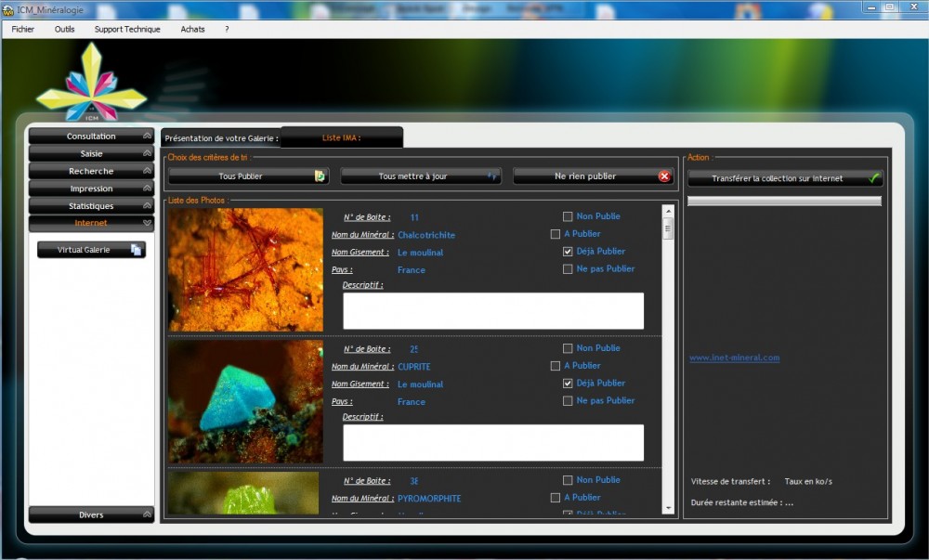Click the ICM_Minéralogie title bar app icon
The width and height of the screenshot is (929, 560).
pos(7,10)
